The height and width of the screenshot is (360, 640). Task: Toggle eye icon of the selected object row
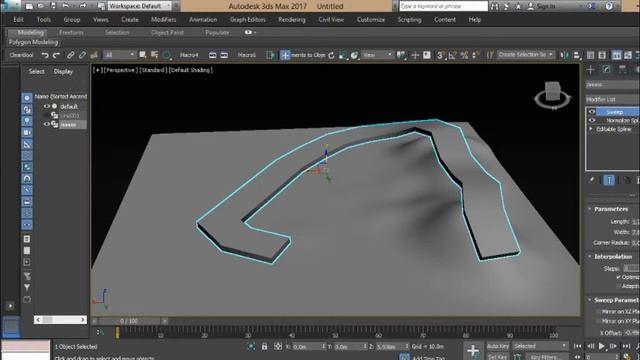coord(47,124)
